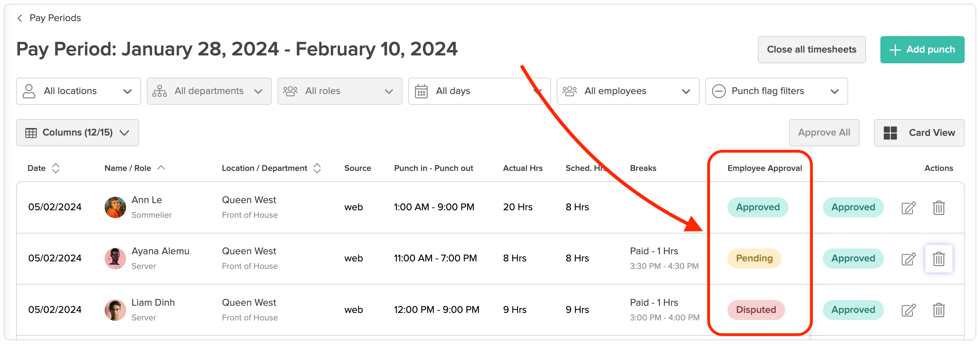The width and height of the screenshot is (980, 344).
Task: Sort by Location / Department column
Action: click(x=317, y=168)
